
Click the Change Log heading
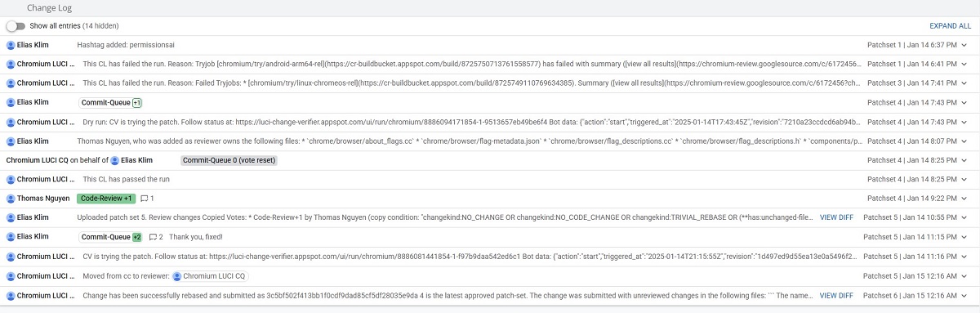50,7
